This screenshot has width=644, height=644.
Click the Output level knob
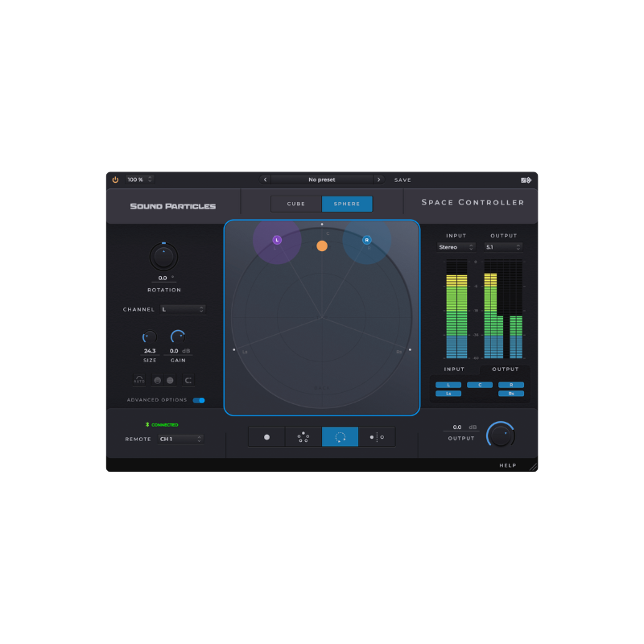click(x=501, y=435)
